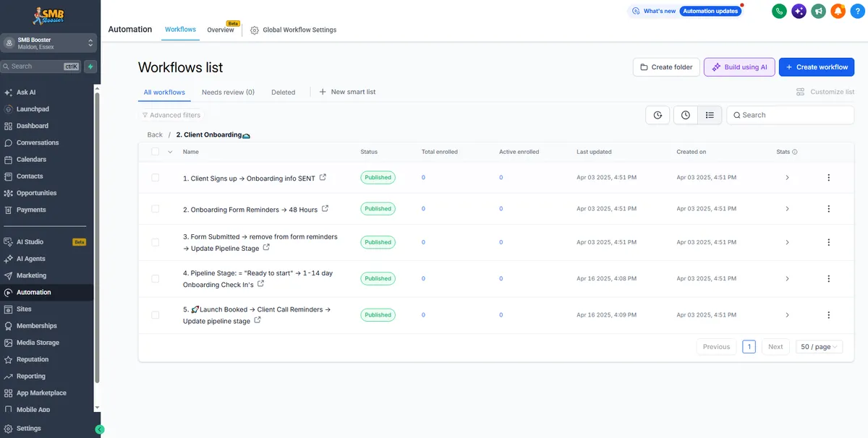Image resolution: width=868 pixels, height=438 pixels.
Task: Click the green phone dialer icon
Action: pyautogui.click(x=779, y=11)
